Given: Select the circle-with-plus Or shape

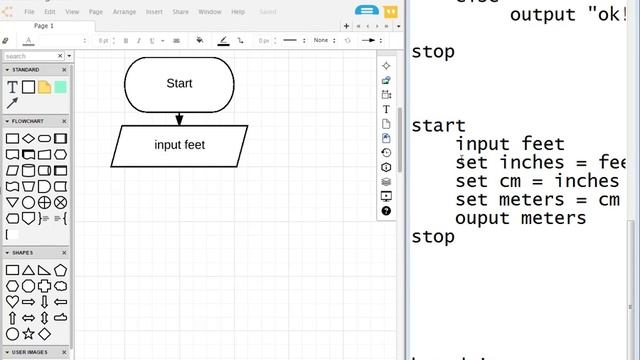Looking at the screenshot, I should [x=44, y=202].
